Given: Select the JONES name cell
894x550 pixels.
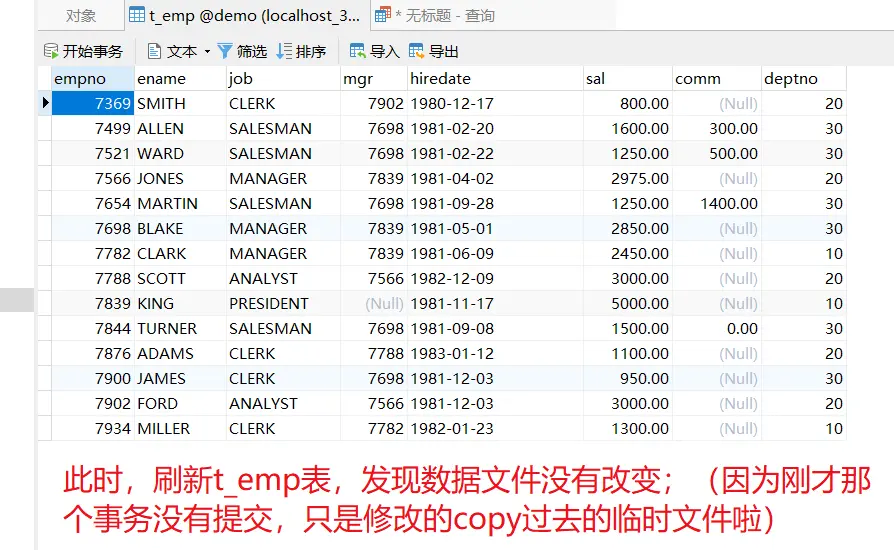Looking at the screenshot, I should pos(180,178).
